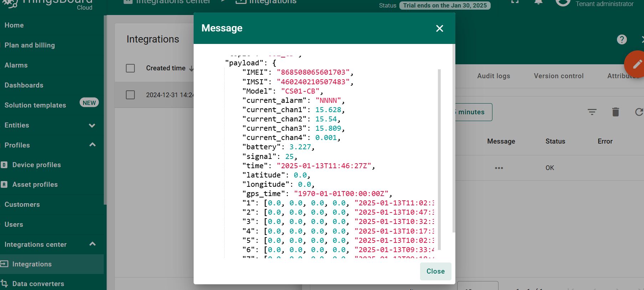
Task: Click the orange edit pencil button
Action: tap(637, 64)
